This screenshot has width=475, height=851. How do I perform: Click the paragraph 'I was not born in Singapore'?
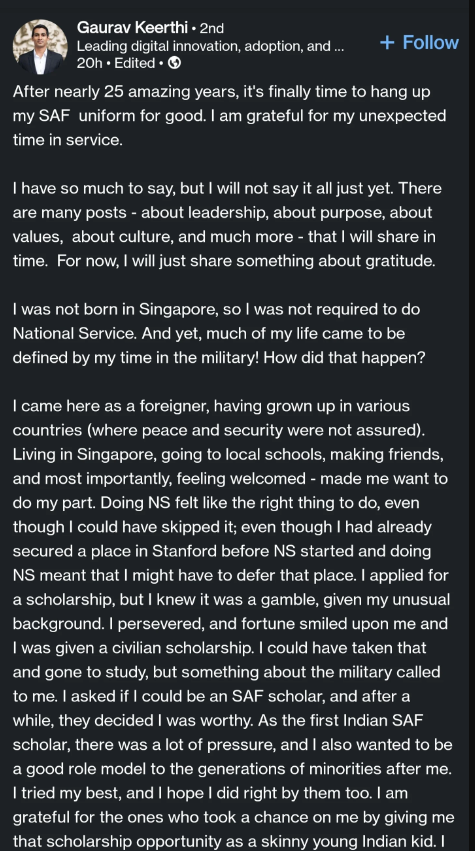(x=219, y=333)
